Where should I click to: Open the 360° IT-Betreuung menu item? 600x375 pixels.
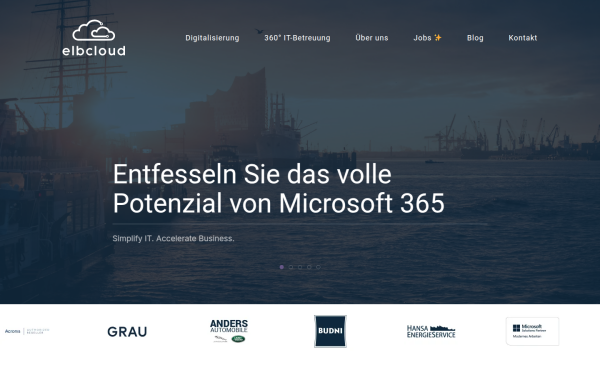(297, 38)
